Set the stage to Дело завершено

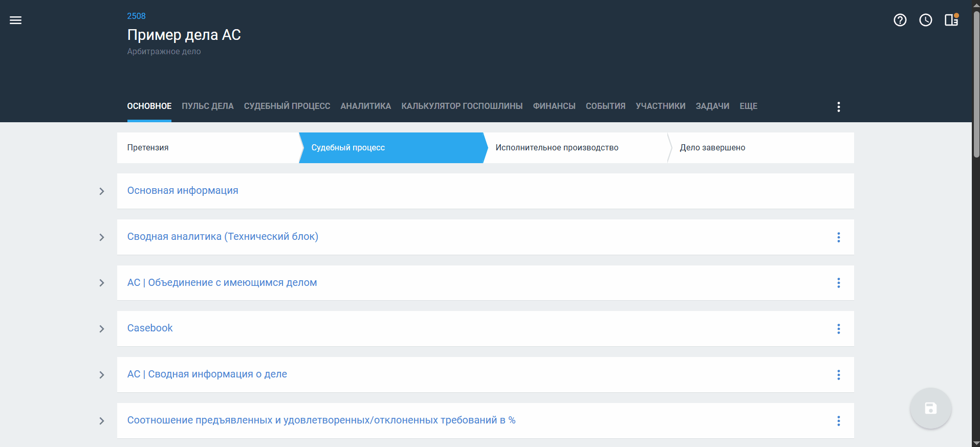pos(712,148)
